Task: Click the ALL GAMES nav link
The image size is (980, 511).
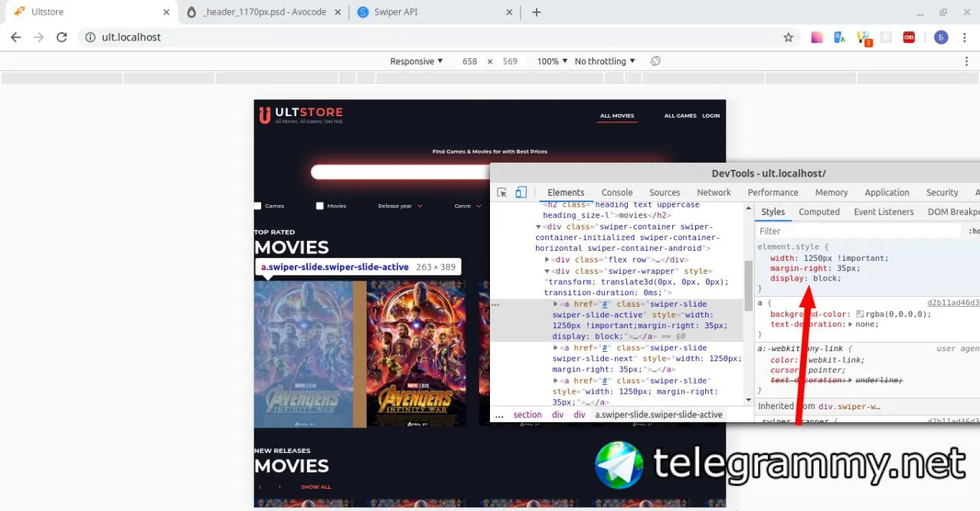Action: 680,116
